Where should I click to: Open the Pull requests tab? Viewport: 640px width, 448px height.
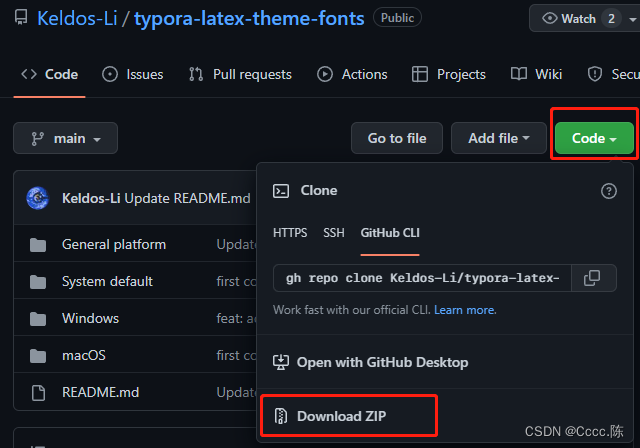240,74
